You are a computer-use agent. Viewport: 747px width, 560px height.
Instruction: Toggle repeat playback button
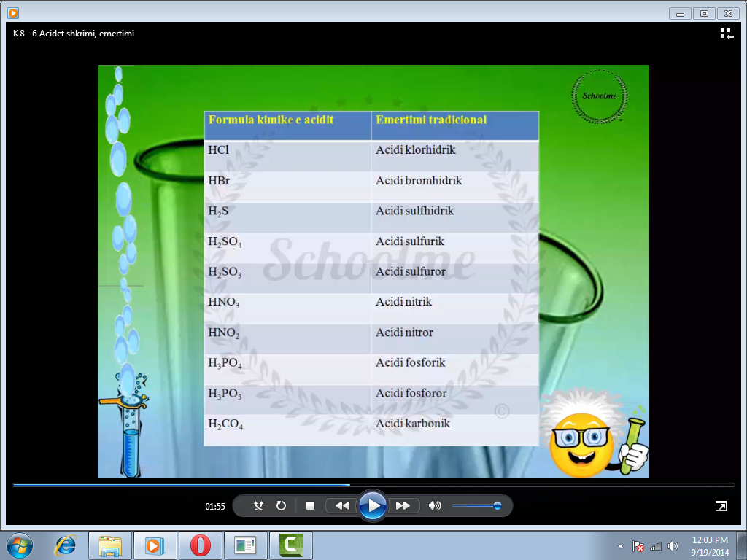(x=281, y=506)
